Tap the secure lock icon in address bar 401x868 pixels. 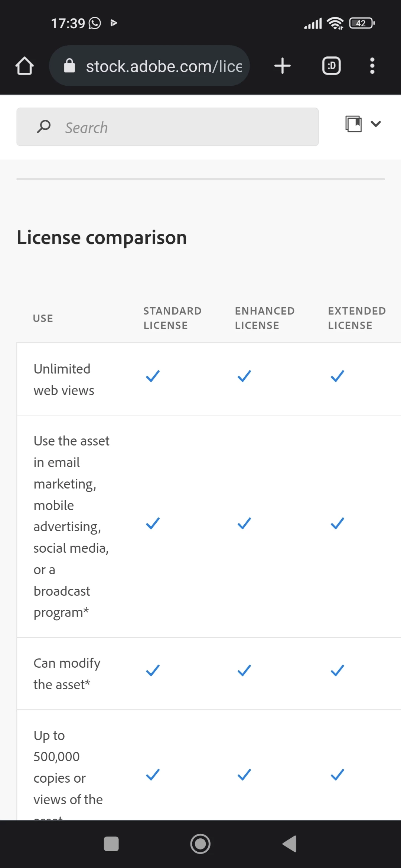tap(69, 66)
